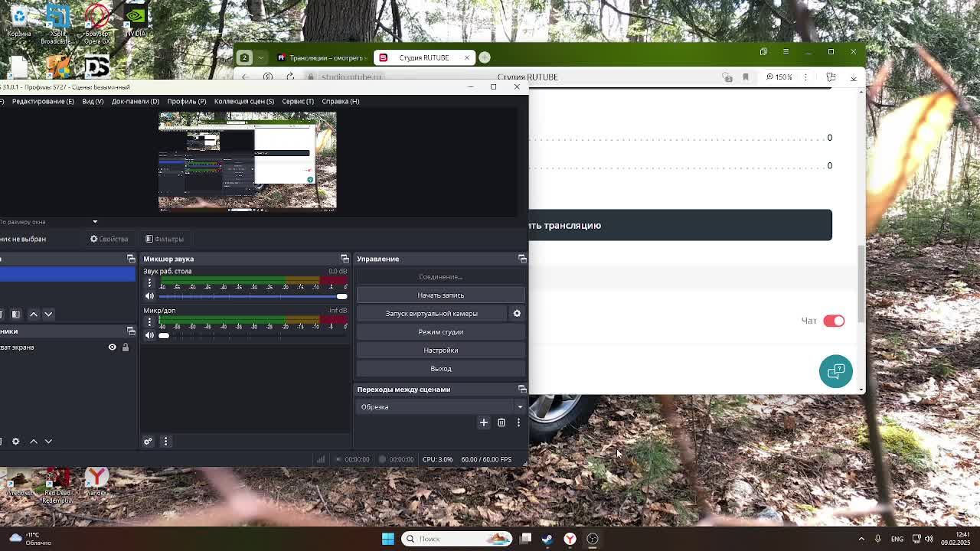
Task: Open options menu for Микр/доп channel
Action: (149, 322)
